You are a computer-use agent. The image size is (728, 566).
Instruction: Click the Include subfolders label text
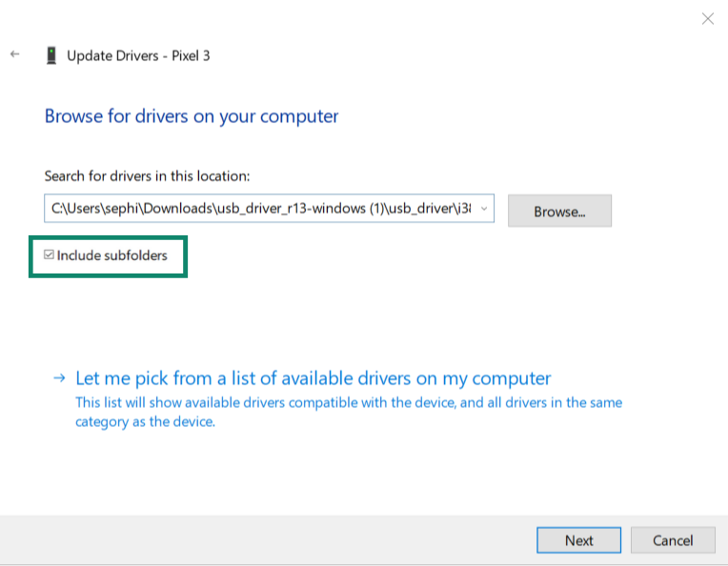point(111,255)
